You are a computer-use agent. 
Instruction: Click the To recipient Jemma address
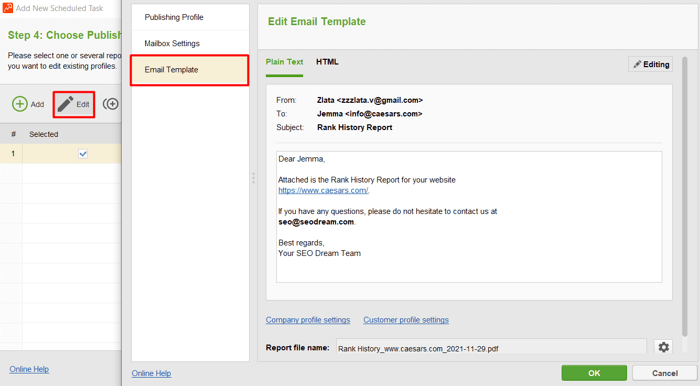click(x=370, y=114)
